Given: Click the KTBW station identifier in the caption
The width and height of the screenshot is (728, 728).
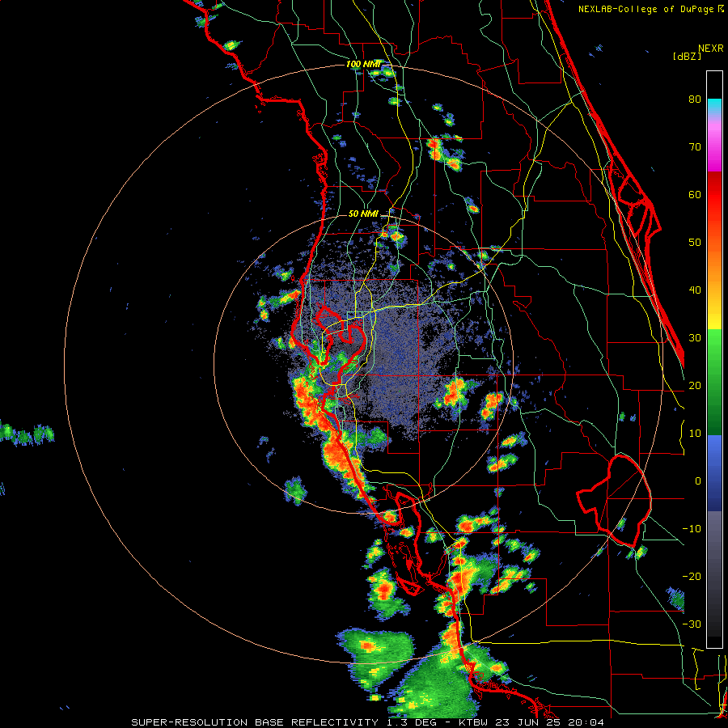Looking at the screenshot, I should pos(473,722).
